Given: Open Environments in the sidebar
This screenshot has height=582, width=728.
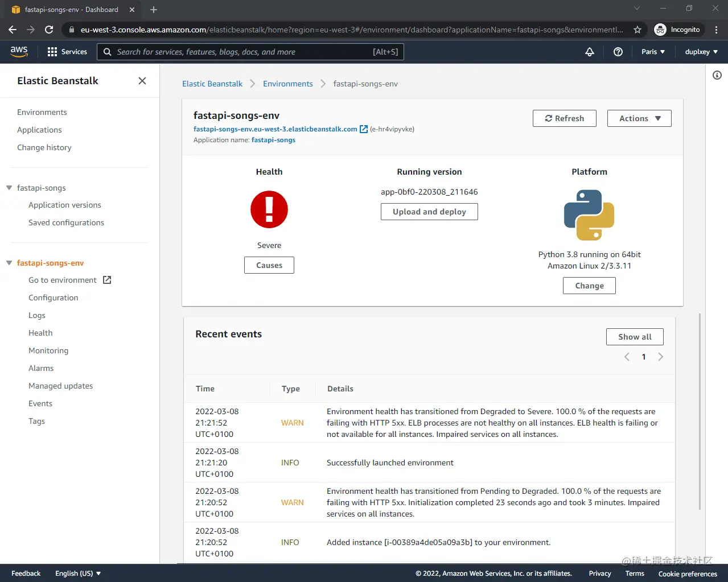Looking at the screenshot, I should [42, 112].
